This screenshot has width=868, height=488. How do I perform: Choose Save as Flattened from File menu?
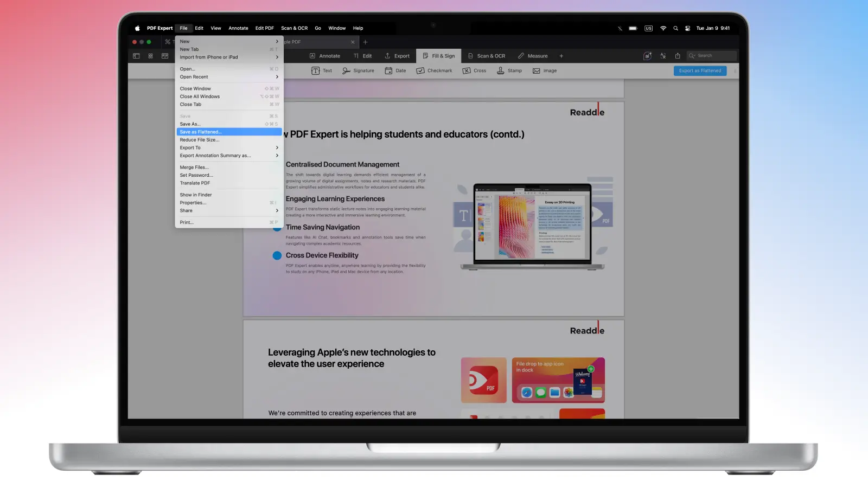pyautogui.click(x=228, y=132)
